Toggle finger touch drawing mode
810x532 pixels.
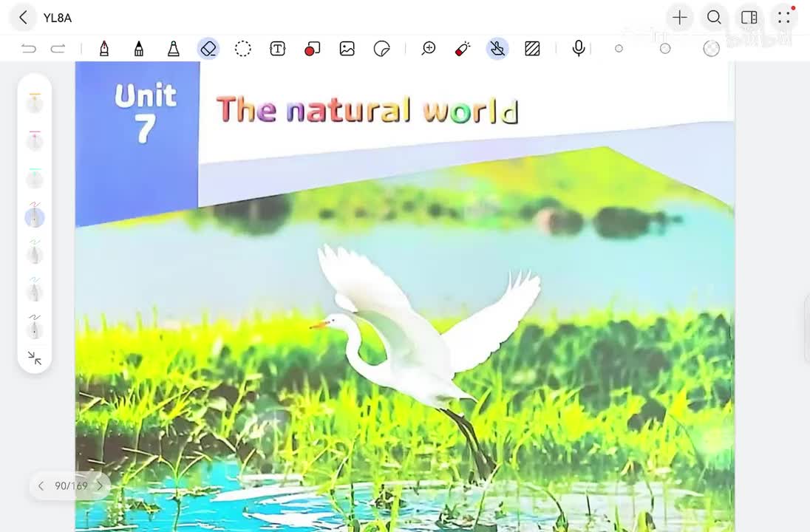pos(497,49)
